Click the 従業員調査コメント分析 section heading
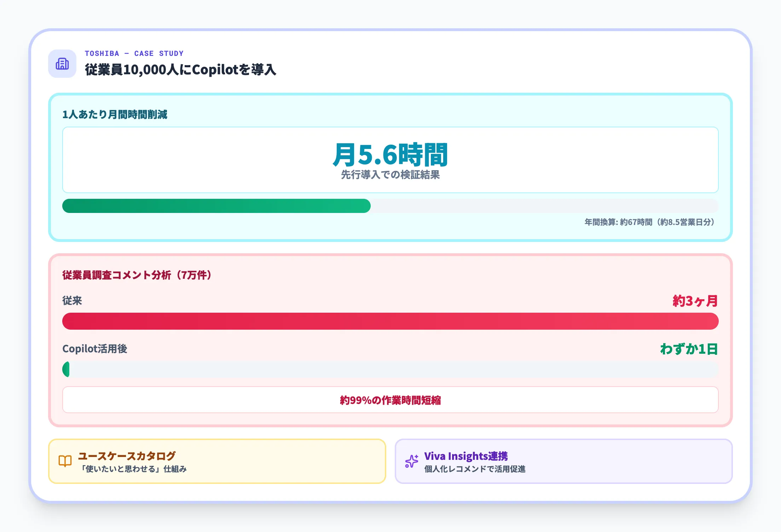The width and height of the screenshot is (781, 532). (138, 275)
